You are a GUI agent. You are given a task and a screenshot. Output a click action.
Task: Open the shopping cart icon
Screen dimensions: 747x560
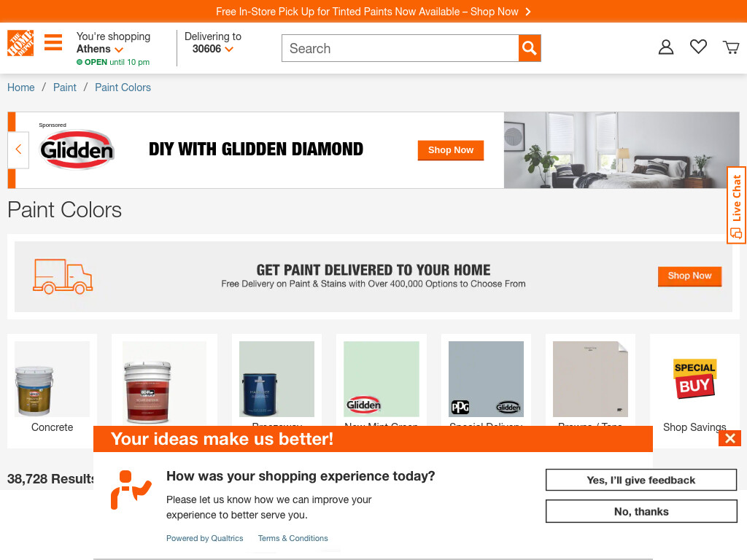tap(731, 47)
